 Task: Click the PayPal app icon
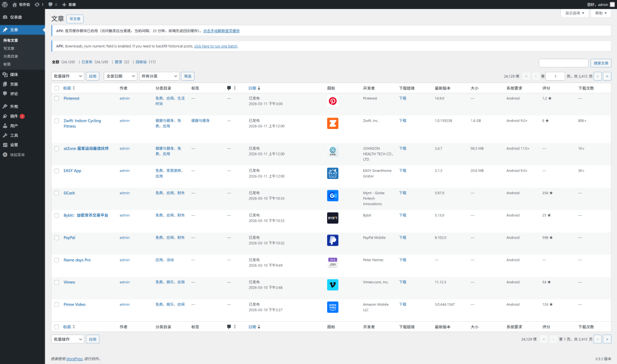[333, 240]
